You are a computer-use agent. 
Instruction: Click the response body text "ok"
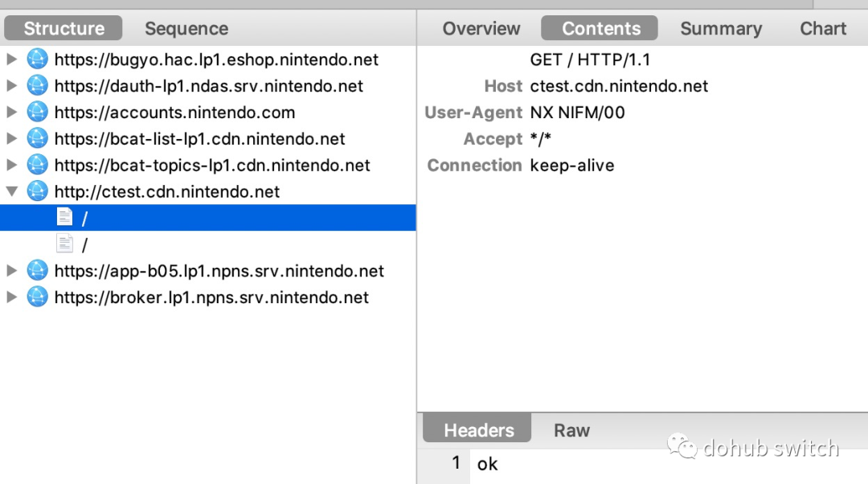(x=487, y=464)
